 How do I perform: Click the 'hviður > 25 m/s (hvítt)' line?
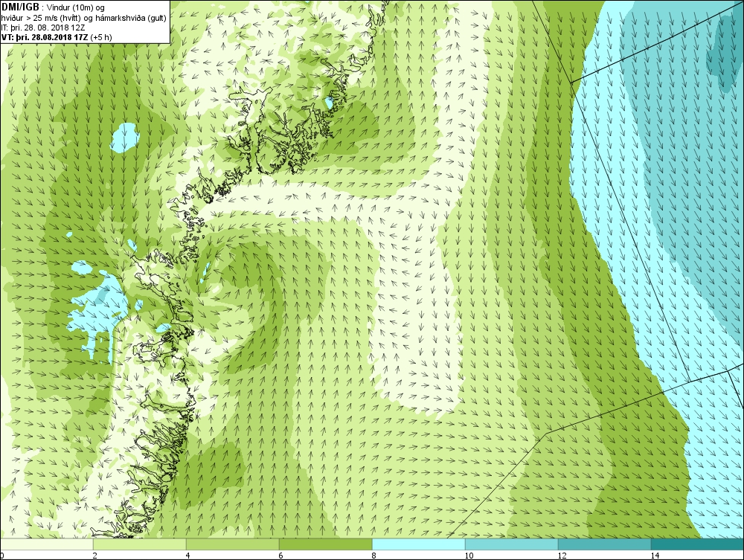tap(41, 18)
